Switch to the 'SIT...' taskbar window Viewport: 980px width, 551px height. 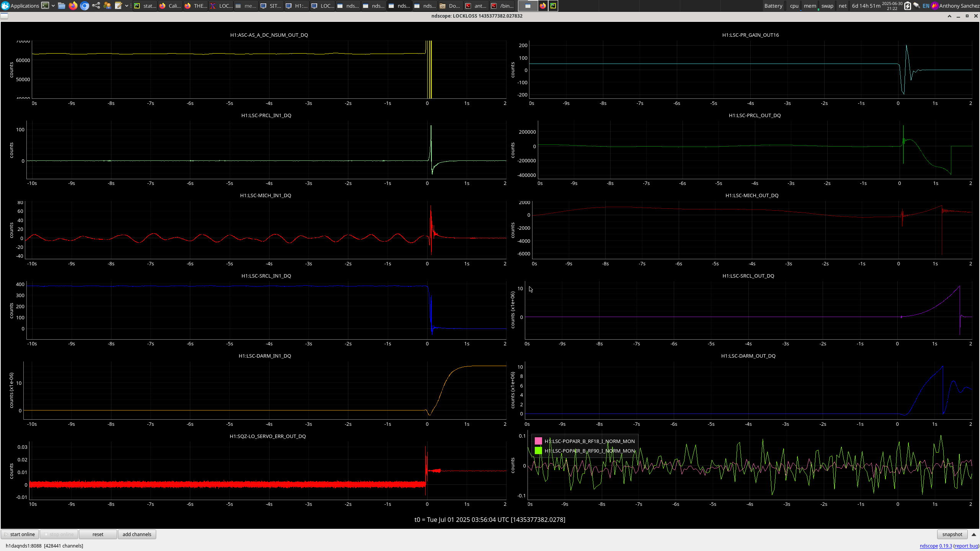pos(271,6)
